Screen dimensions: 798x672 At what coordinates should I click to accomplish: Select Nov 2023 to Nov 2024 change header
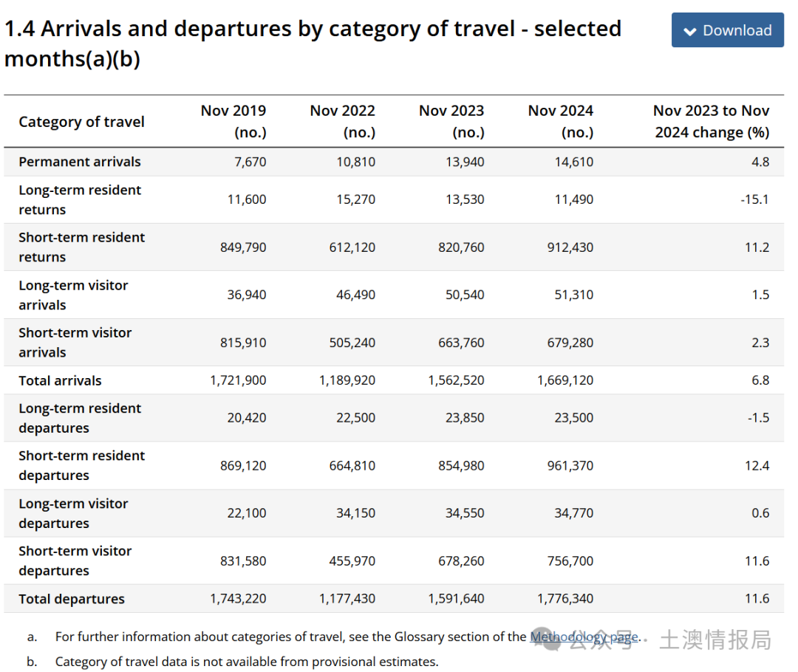tap(711, 121)
